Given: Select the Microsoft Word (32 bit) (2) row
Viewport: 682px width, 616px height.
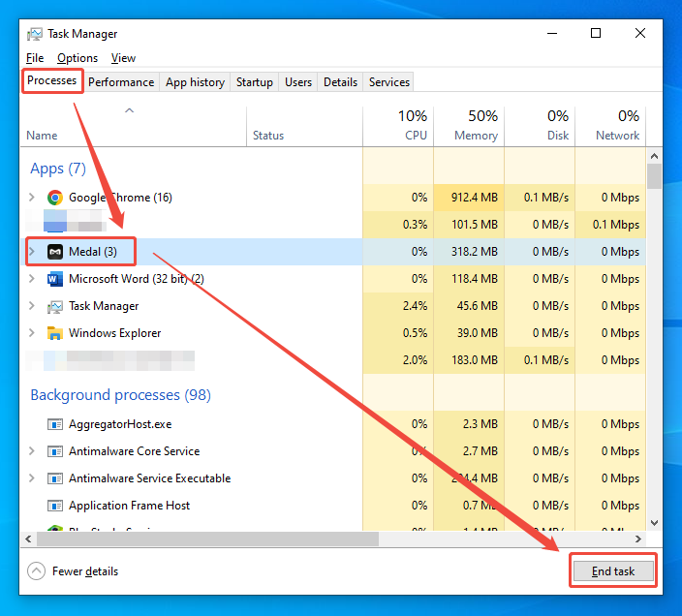Looking at the screenshot, I should pyautogui.click(x=332, y=279).
